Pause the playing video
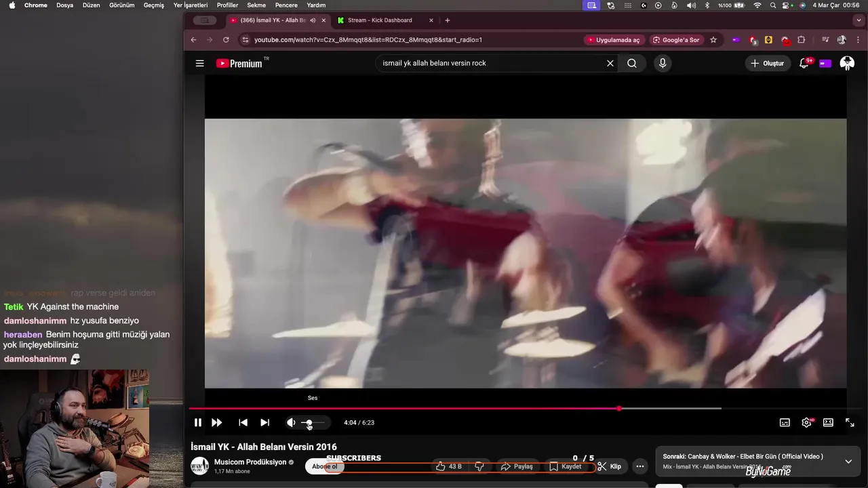The height and width of the screenshot is (488, 868). pyautogui.click(x=197, y=422)
